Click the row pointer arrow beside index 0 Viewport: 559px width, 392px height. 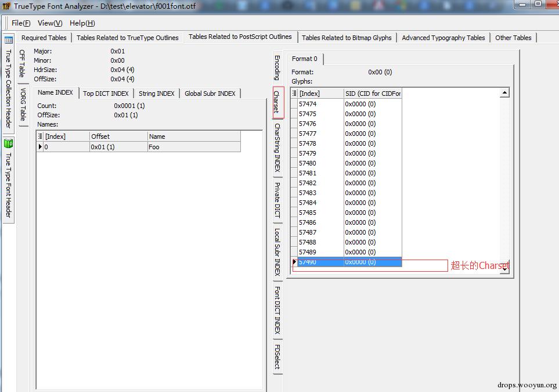(40, 147)
